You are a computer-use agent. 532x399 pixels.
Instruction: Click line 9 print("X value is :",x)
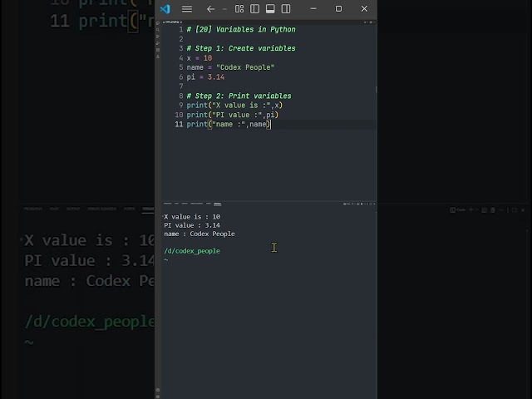pyautogui.click(x=234, y=106)
